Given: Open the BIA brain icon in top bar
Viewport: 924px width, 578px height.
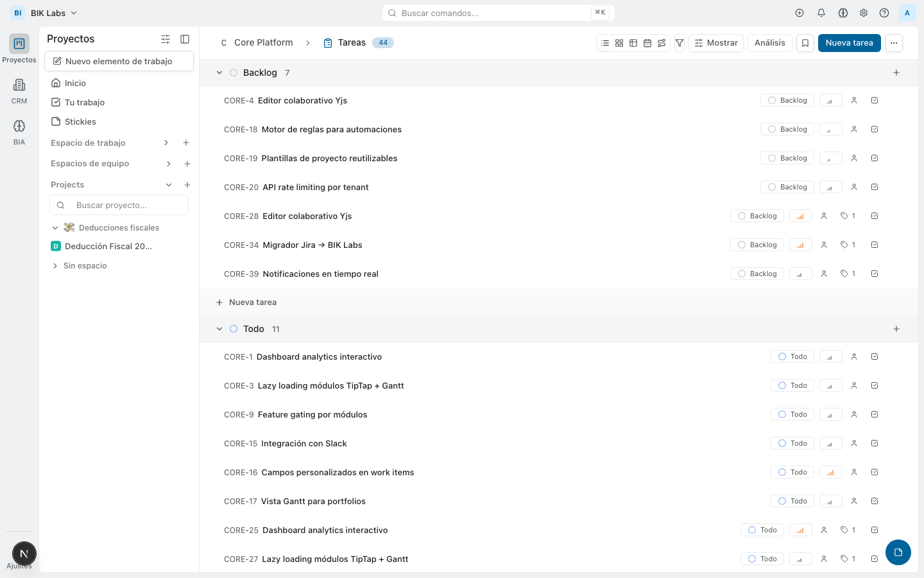Looking at the screenshot, I should click(x=843, y=12).
